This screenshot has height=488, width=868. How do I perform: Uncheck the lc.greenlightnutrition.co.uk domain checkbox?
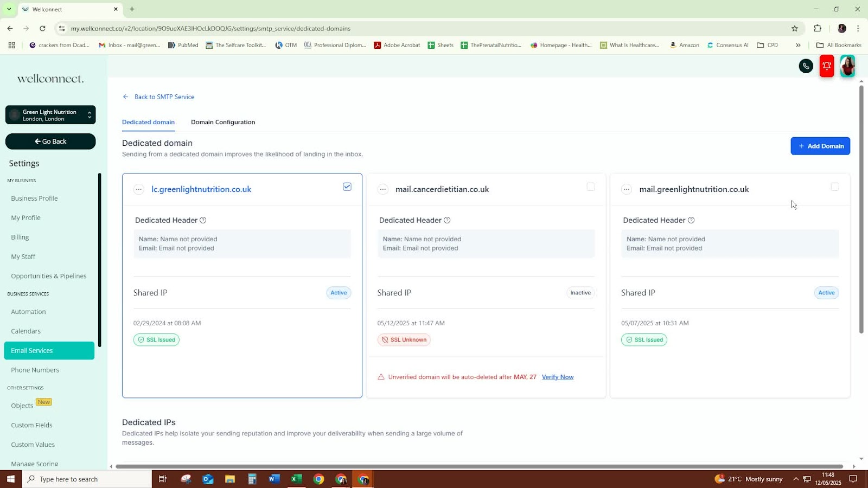(x=347, y=187)
